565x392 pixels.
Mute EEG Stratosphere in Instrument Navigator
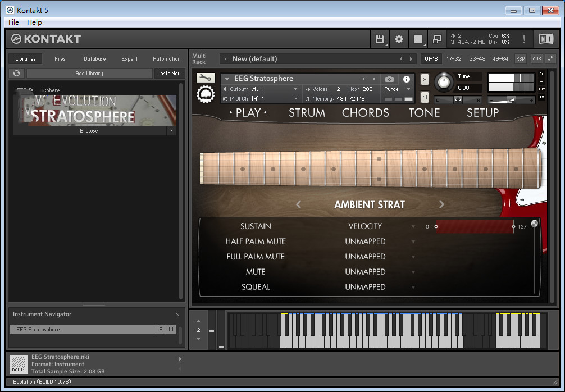click(x=171, y=329)
